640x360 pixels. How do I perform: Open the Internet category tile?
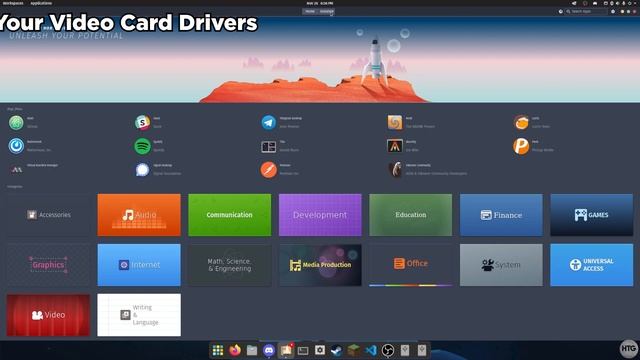[139, 265]
